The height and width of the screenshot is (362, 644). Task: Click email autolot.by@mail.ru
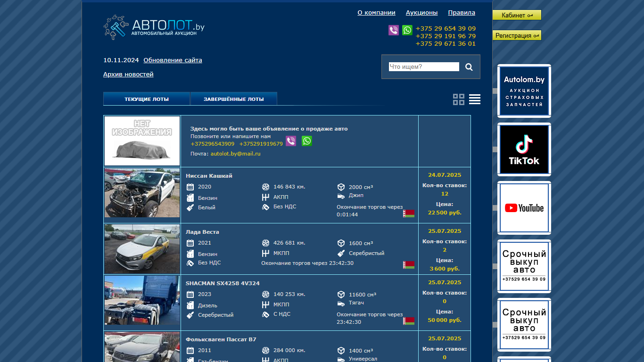coord(235,154)
